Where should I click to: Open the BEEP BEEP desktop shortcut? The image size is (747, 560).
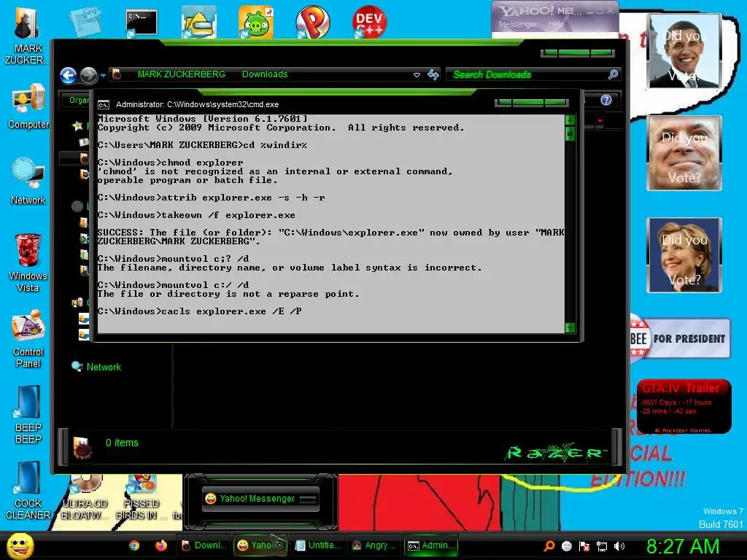(28, 414)
